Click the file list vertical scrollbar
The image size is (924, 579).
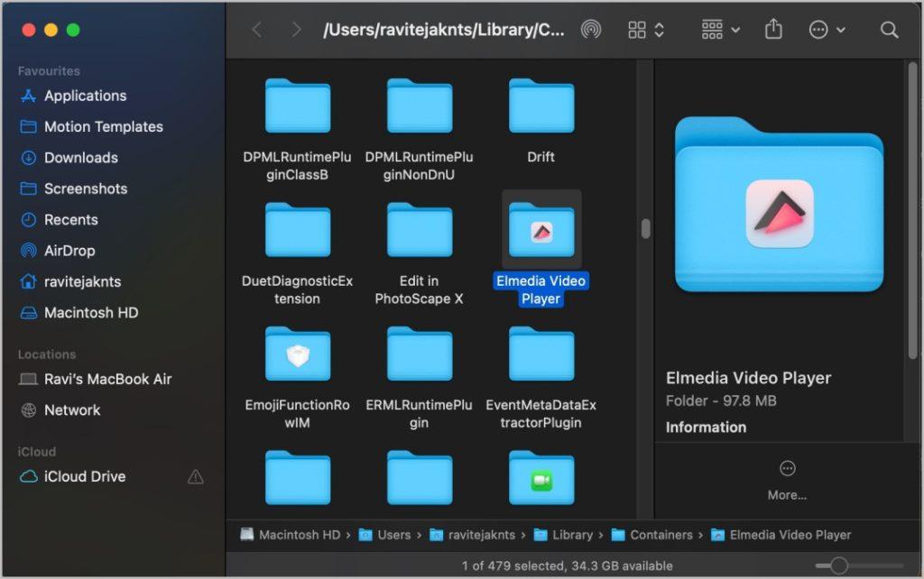tap(646, 228)
